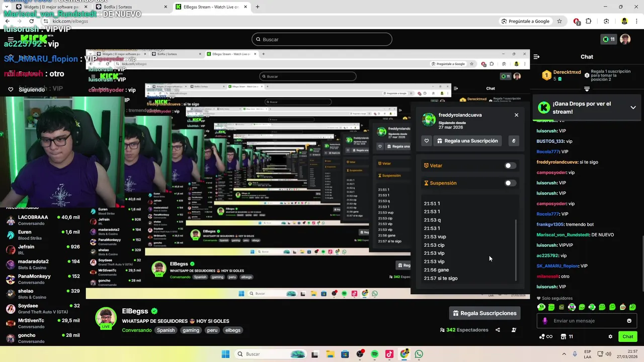Open MrStivenTc channel in sidebar

43,323
